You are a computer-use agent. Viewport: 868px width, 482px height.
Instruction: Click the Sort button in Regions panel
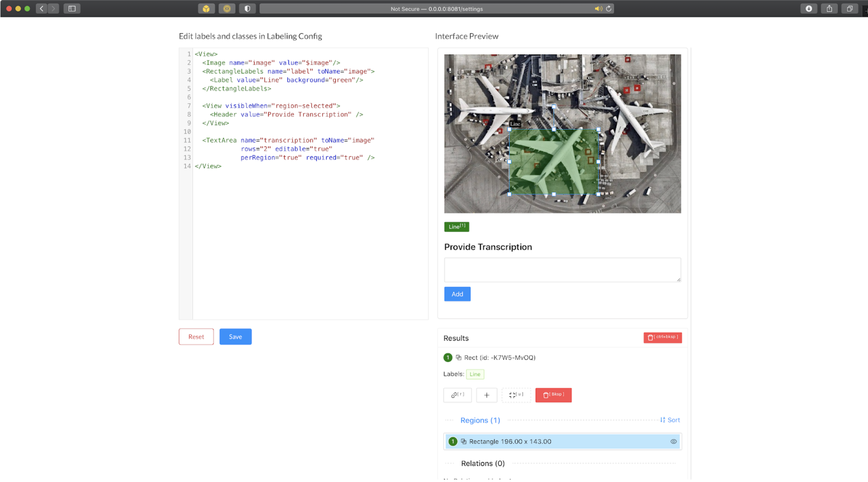click(671, 420)
